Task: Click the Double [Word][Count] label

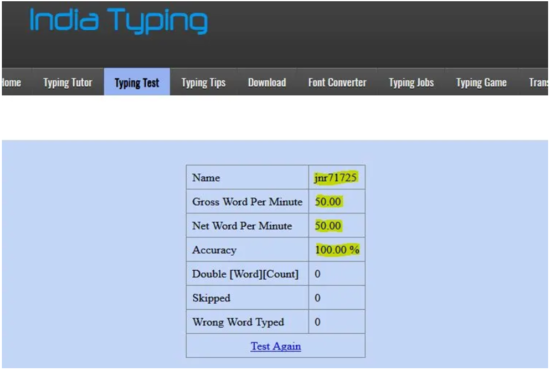Action: [245, 274]
